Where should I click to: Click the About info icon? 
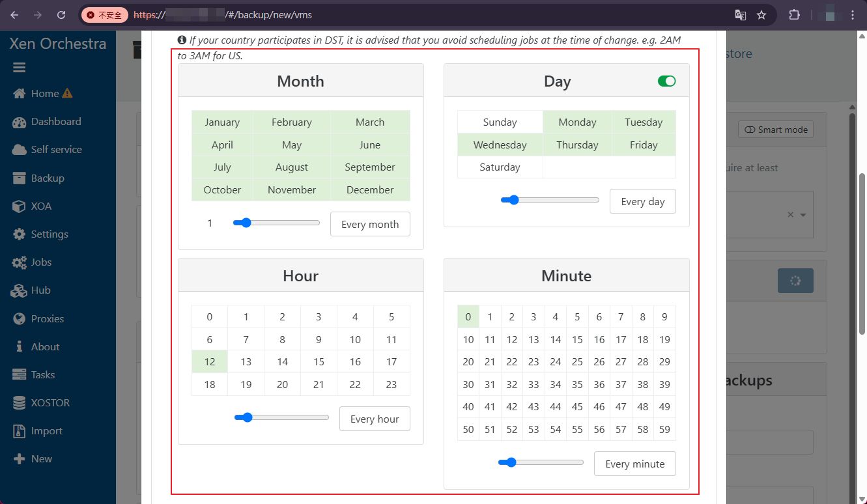coord(20,347)
